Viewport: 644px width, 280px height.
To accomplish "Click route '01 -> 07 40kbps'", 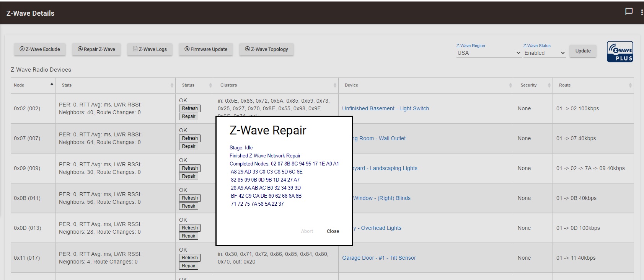I will (576, 138).
